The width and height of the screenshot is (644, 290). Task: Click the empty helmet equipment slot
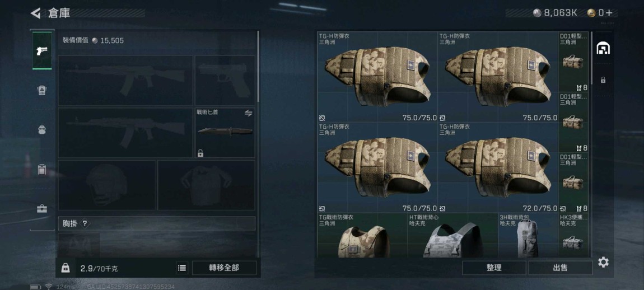pos(107,185)
